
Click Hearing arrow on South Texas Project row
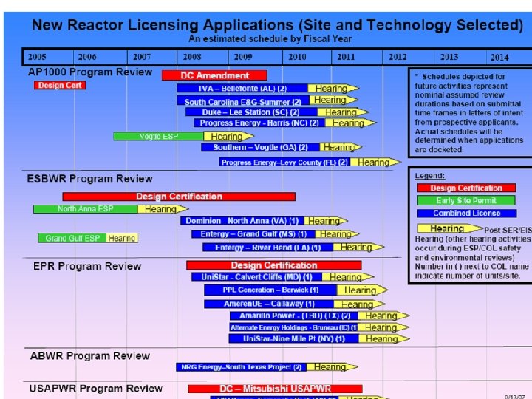(x=332, y=367)
